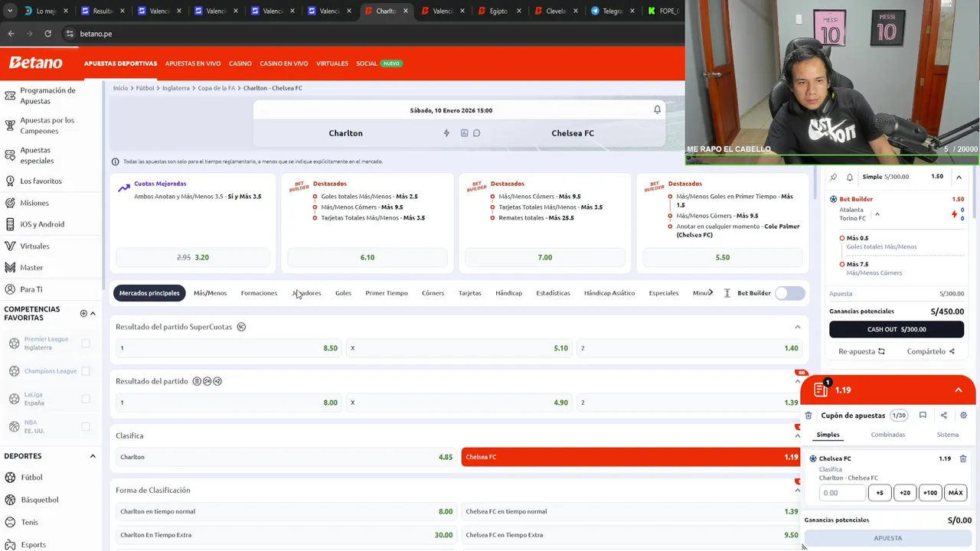The height and width of the screenshot is (551, 980).
Task: Collapse the Resultado del partido SuperCuotas market
Action: [797, 327]
